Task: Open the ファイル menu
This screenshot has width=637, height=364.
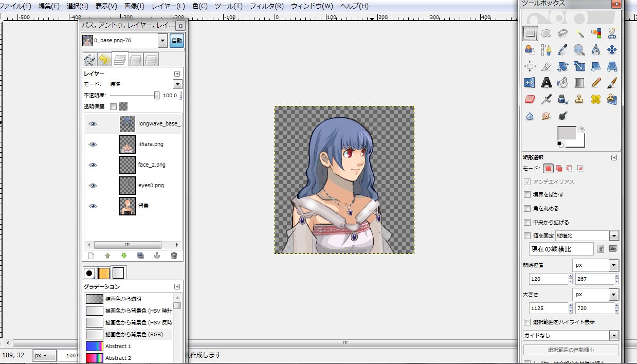Action: coord(16,6)
